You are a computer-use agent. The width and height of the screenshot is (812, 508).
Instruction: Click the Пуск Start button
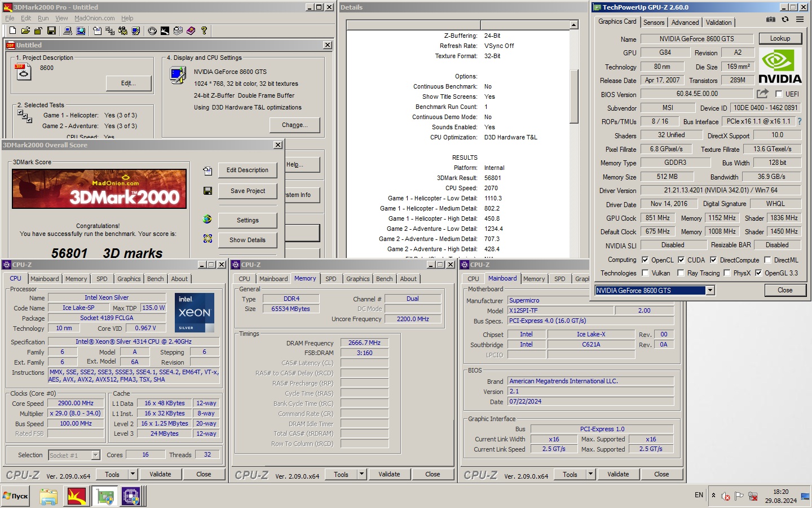click(16, 496)
